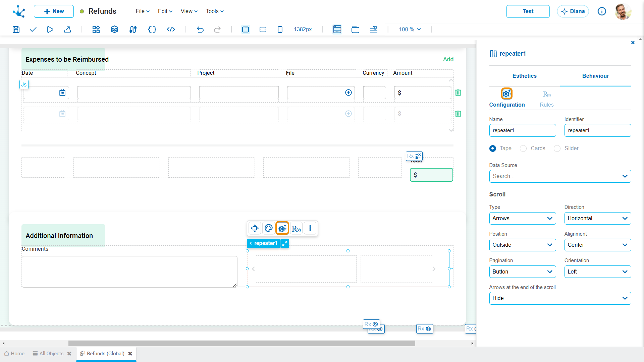Click the move handle in repeater toolbar

[x=255, y=228]
